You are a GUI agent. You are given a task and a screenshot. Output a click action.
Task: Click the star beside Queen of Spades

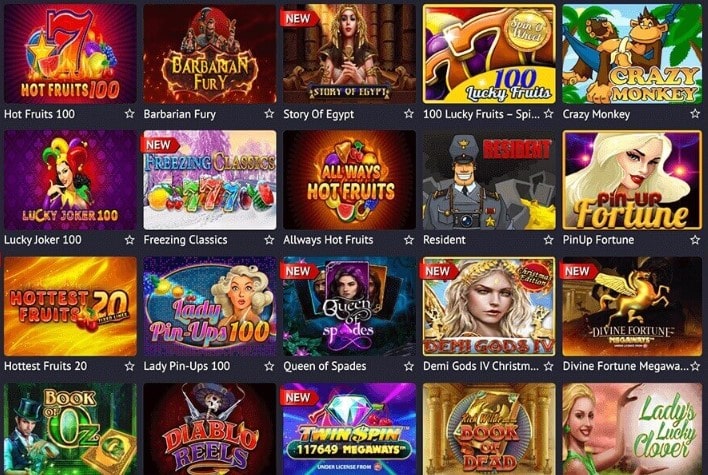pyautogui.click(x=409, y=366)
